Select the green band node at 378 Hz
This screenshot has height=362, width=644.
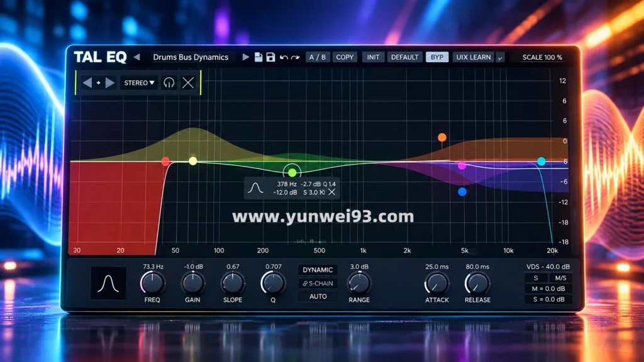(292, 172)
